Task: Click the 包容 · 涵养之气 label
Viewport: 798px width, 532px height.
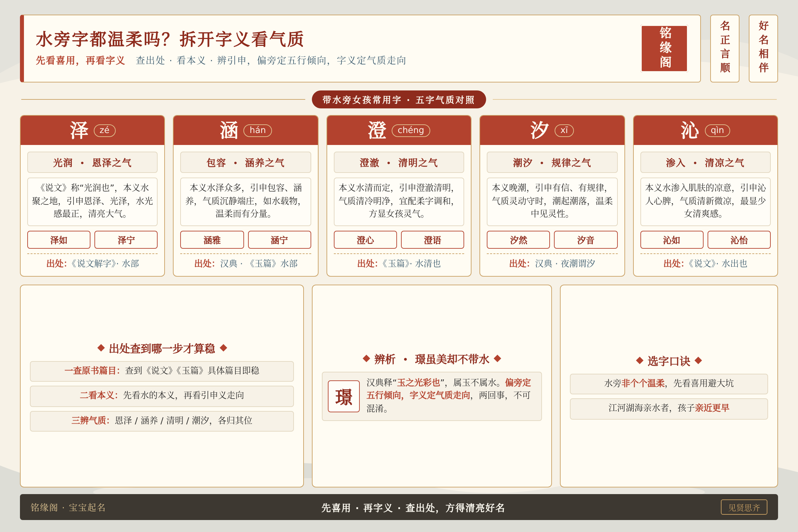Action: tap(246, 163)
